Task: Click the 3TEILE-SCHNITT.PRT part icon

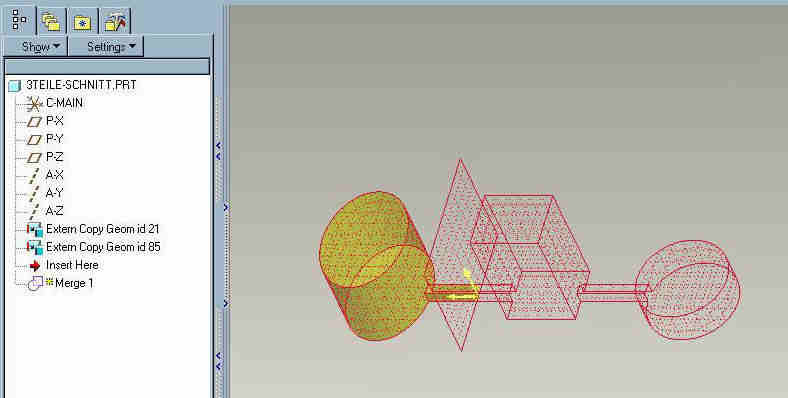Action: (15, 85)
